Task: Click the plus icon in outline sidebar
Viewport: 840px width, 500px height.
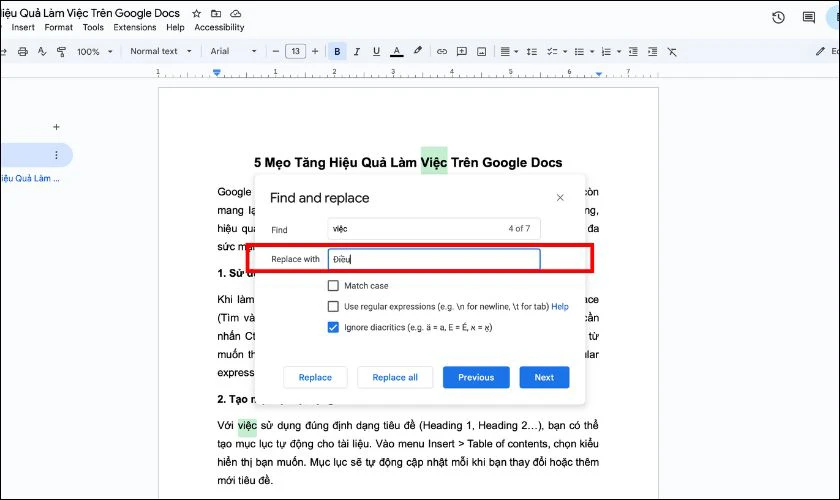Action: 56,127
